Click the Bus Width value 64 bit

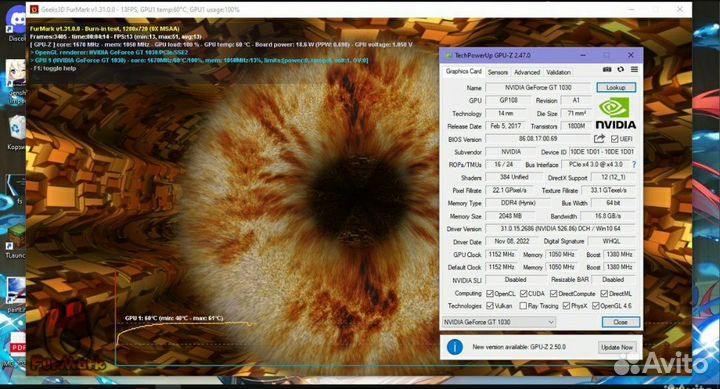click(613, 203)
